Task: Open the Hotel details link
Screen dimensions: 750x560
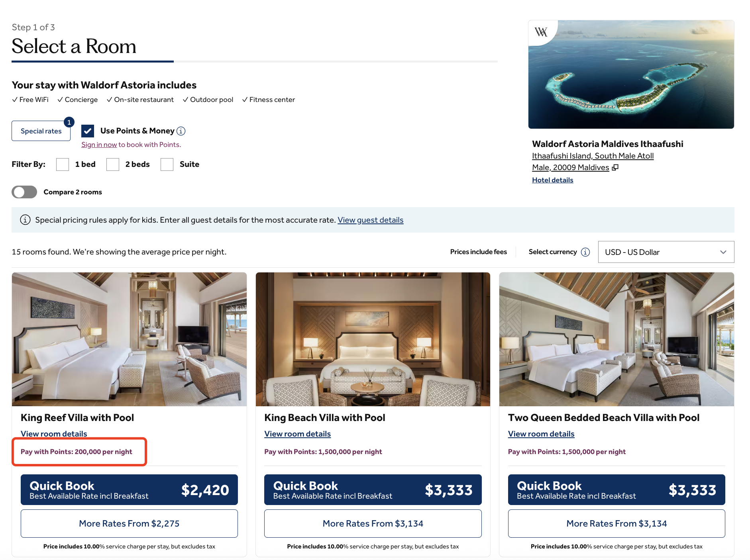Action: point(552,180)
